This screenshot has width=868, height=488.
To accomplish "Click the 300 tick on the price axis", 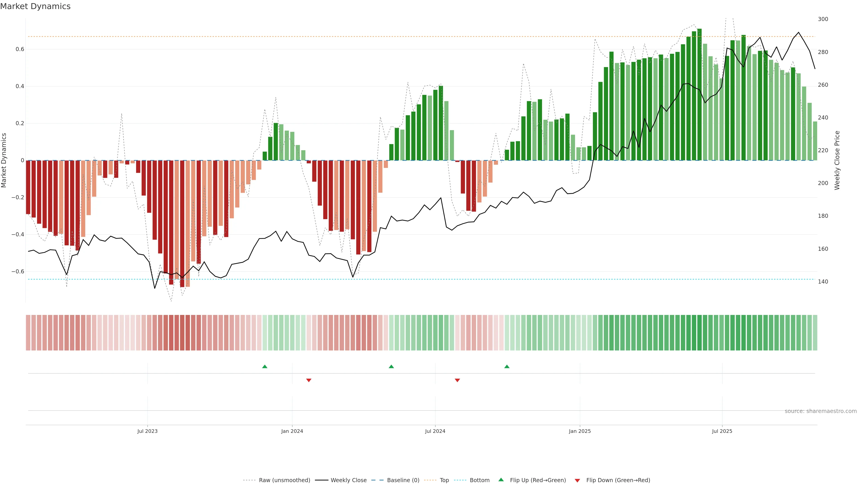I will click(x=823, y=19).
